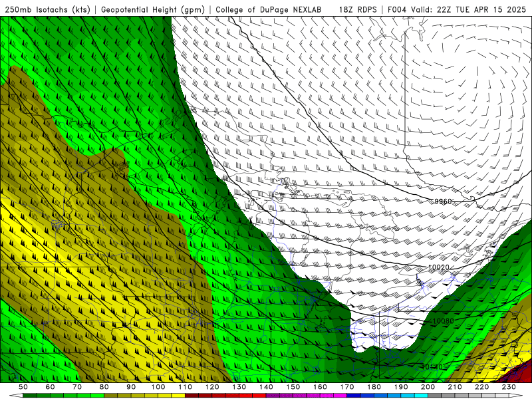Screen dimensions: 532x399
Task: Click the 150 tick label on the color scale
Action: click(293, 387)
